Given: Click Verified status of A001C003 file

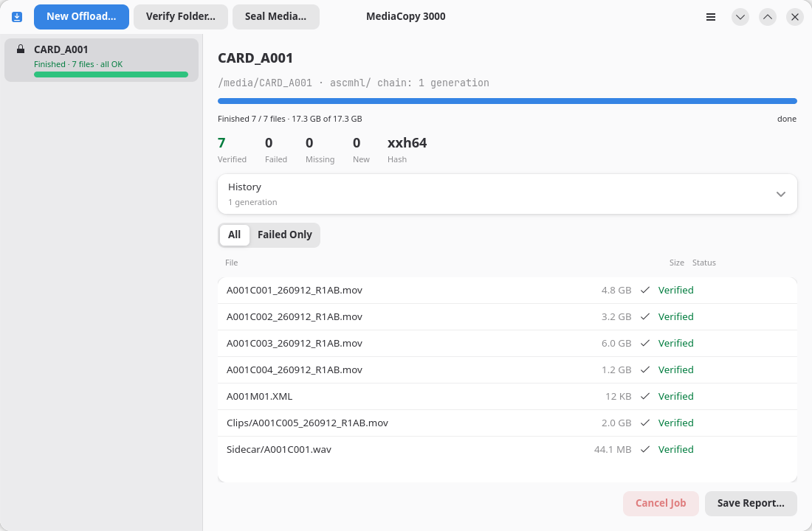Looking at the screenshot, I should pyautogui.click(x=675, y=343).
